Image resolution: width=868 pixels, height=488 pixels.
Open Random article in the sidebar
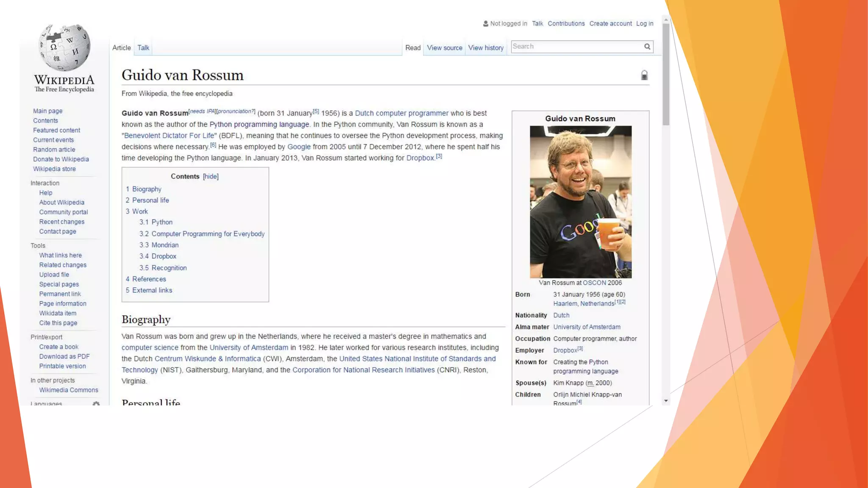pos(54,150)
